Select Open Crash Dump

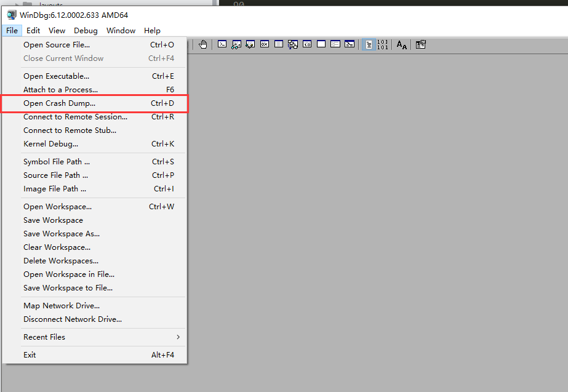pos(95,103)
